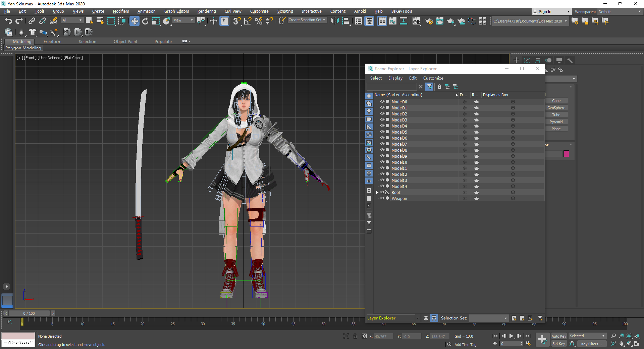Switch to the Freeform ribbon tab
The image size is (644, 349).
click(52, 42)
